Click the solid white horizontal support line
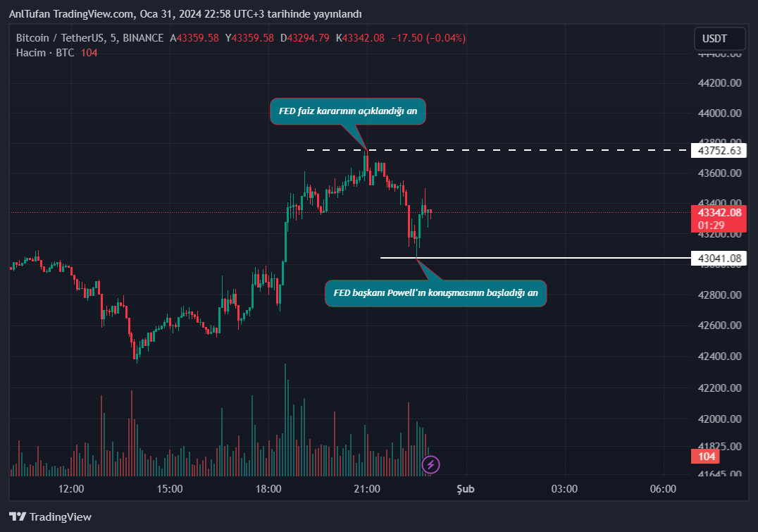 tap(564, 258)
